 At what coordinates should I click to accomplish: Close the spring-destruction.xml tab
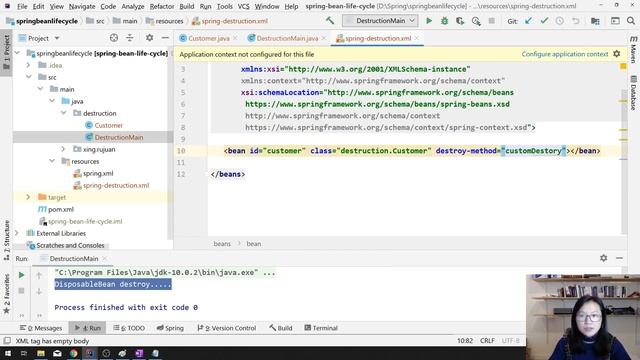click(417, 38)
